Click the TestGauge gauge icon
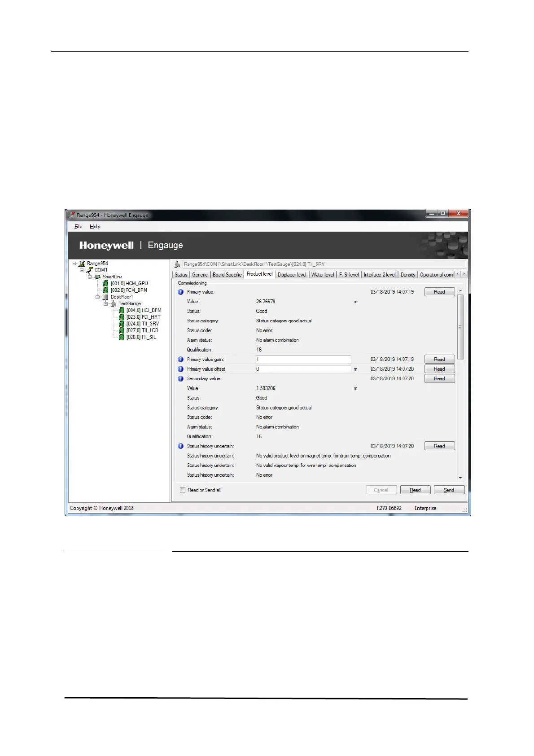 [x=114, y=304]
